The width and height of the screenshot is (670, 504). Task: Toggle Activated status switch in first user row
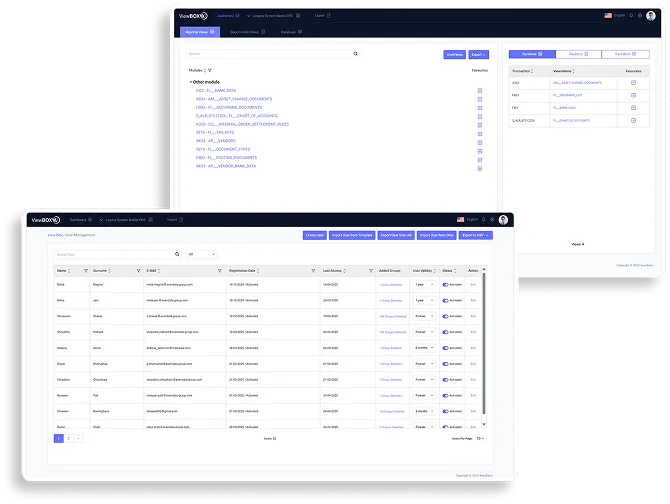[x=446, y=285]
